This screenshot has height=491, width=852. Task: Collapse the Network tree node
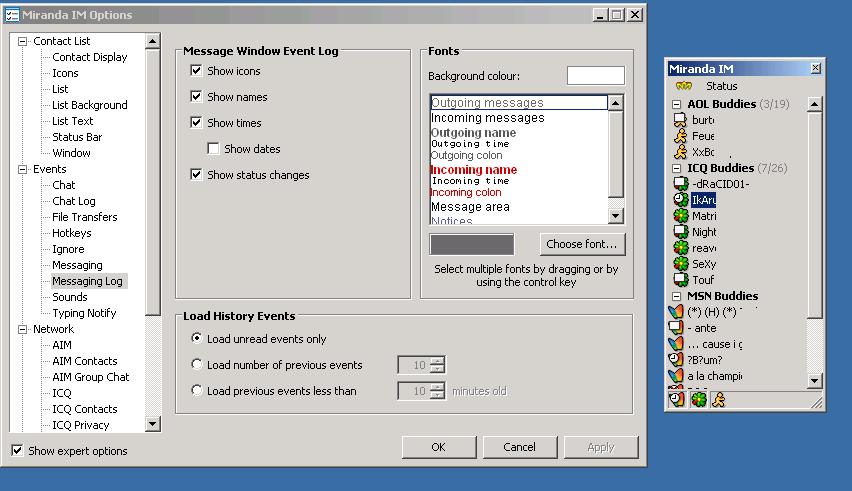22,329
